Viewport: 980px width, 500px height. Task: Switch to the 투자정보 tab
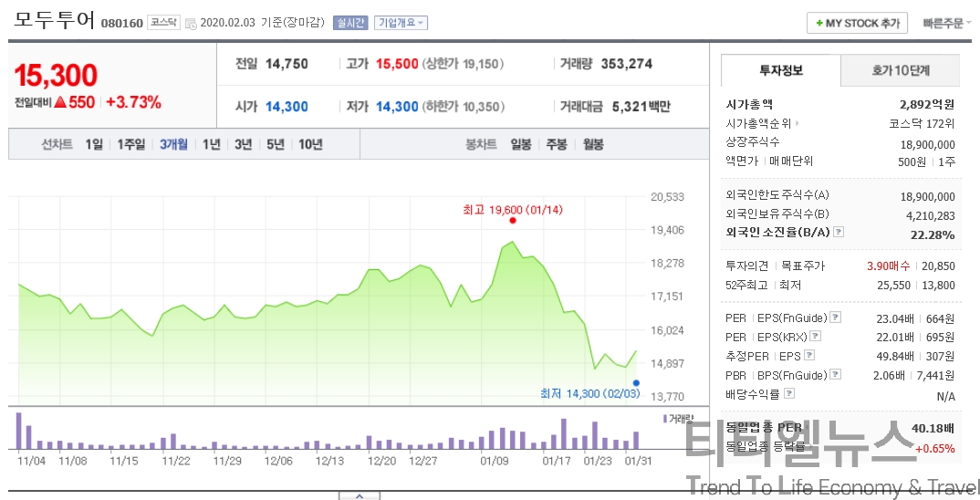click(x=781, y=70)
